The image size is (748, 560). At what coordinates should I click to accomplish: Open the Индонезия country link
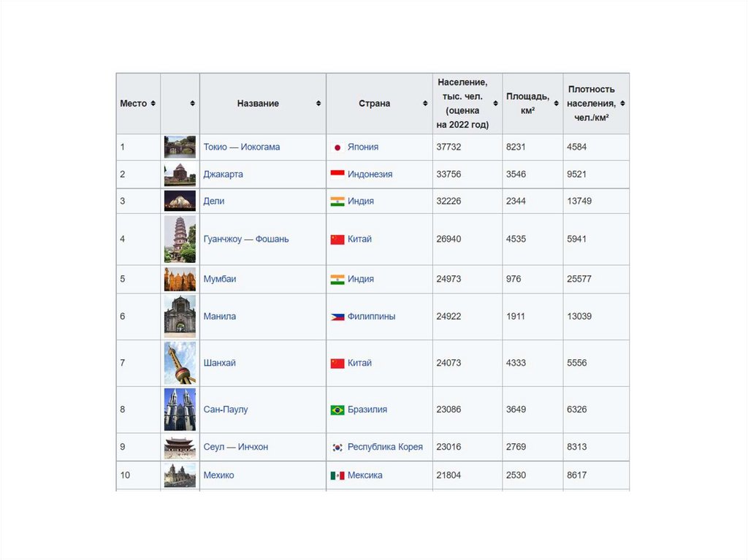point(370,174)
